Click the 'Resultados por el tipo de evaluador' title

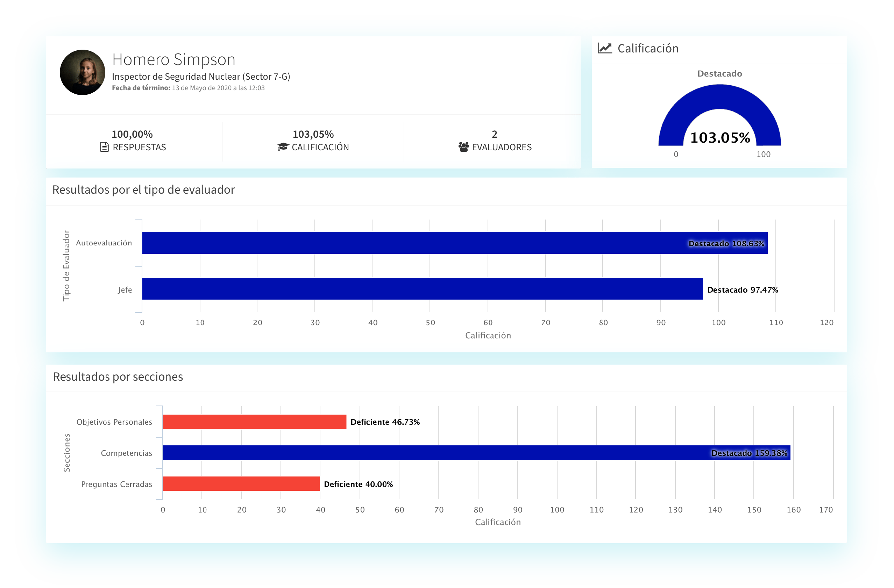[143, 189]
